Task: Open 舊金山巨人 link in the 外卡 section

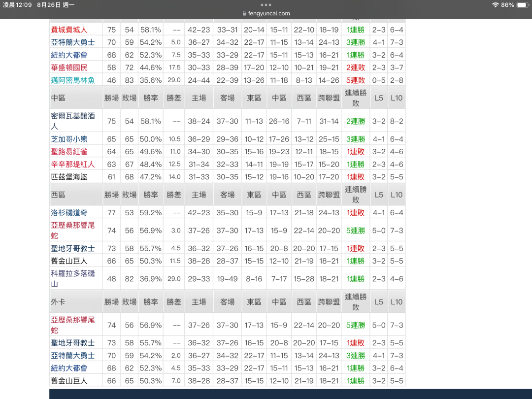Action: 69,381
